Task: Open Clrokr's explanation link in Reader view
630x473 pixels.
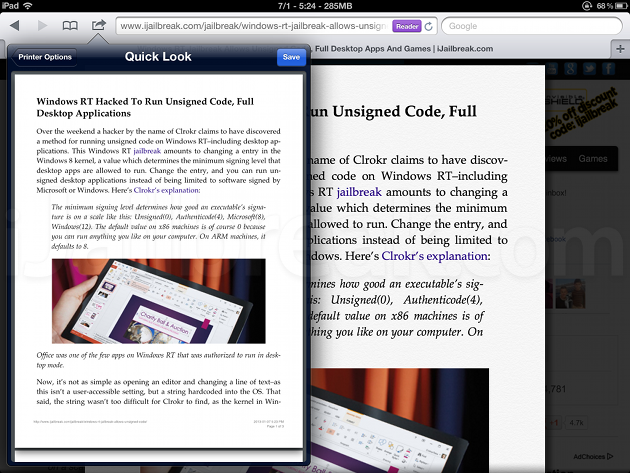Action: coord(434,256)
